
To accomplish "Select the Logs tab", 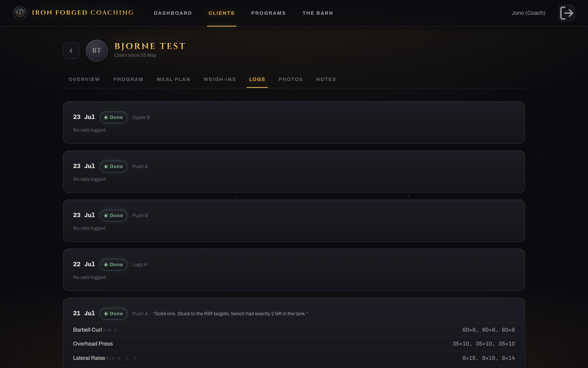I will [x=257, y=79].
